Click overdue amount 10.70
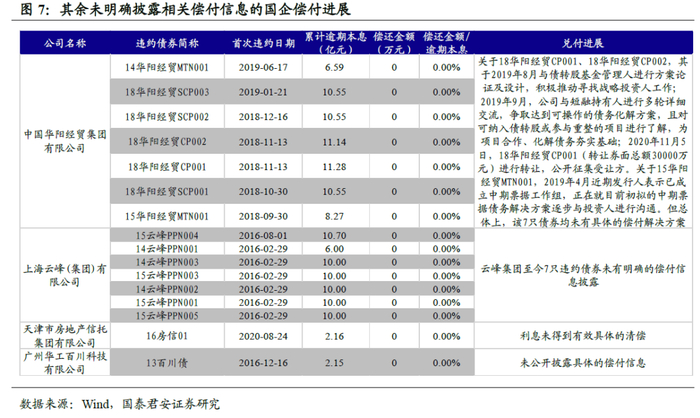Viewport: 700px width, 418px height. click(334, 236)
